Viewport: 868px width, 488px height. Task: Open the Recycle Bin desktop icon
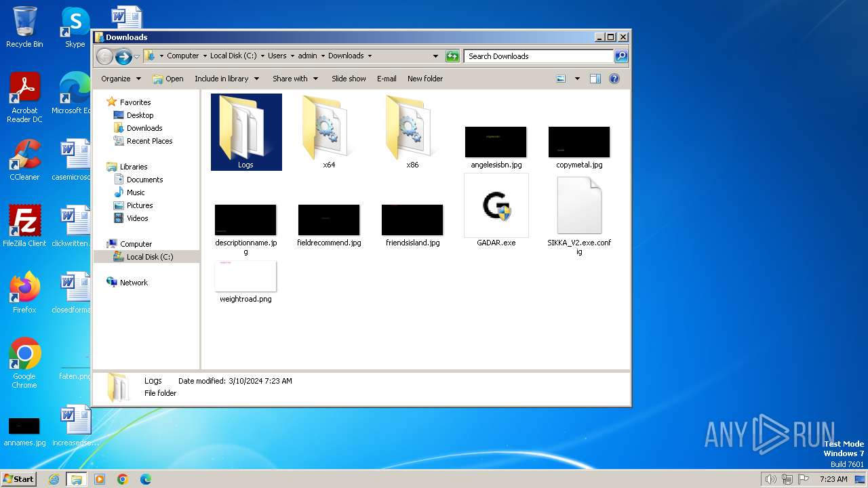pyautogui.click(x=24, y=27)
